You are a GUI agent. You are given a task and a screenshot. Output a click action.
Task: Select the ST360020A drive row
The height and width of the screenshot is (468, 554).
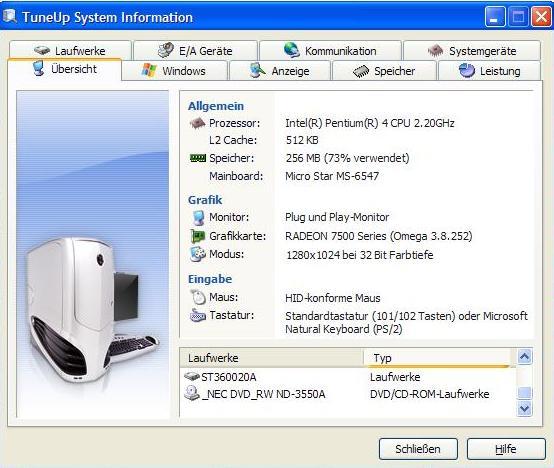click(348, 377)
